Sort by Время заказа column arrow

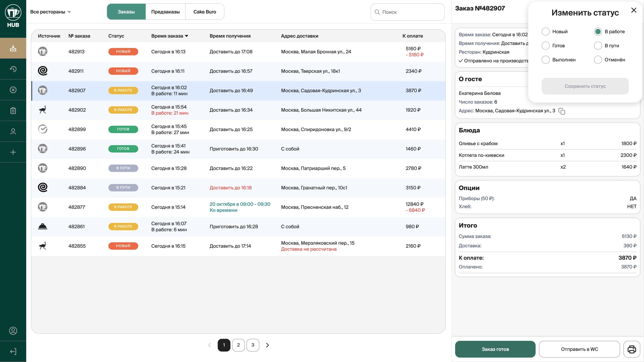click(187, 36)
